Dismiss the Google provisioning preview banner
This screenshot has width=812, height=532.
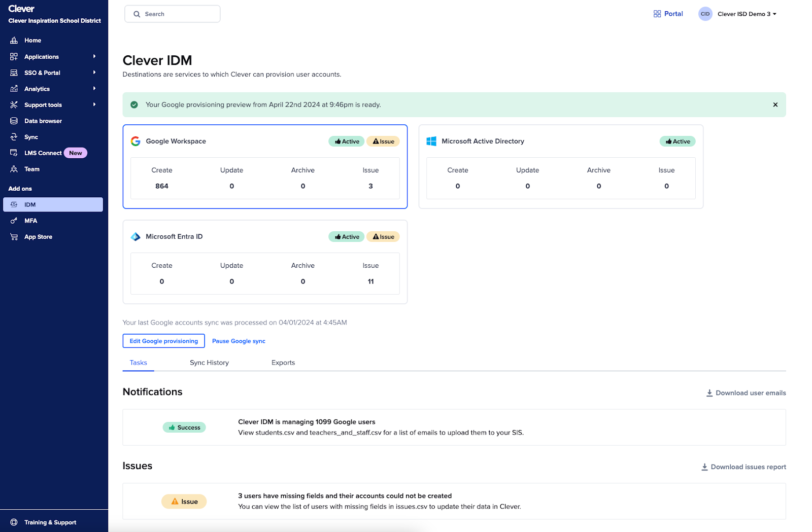click(x=775, y=105)
